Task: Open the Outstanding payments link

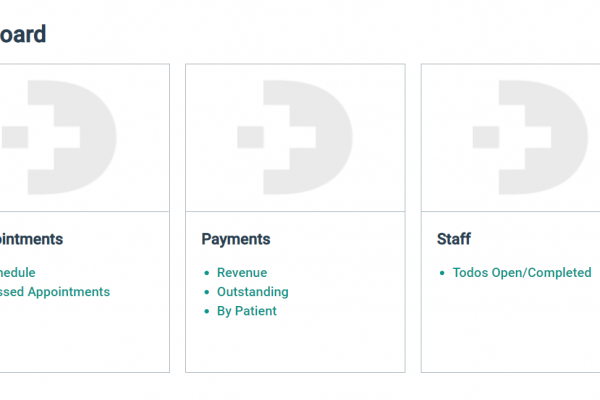Action: [252, 292]
